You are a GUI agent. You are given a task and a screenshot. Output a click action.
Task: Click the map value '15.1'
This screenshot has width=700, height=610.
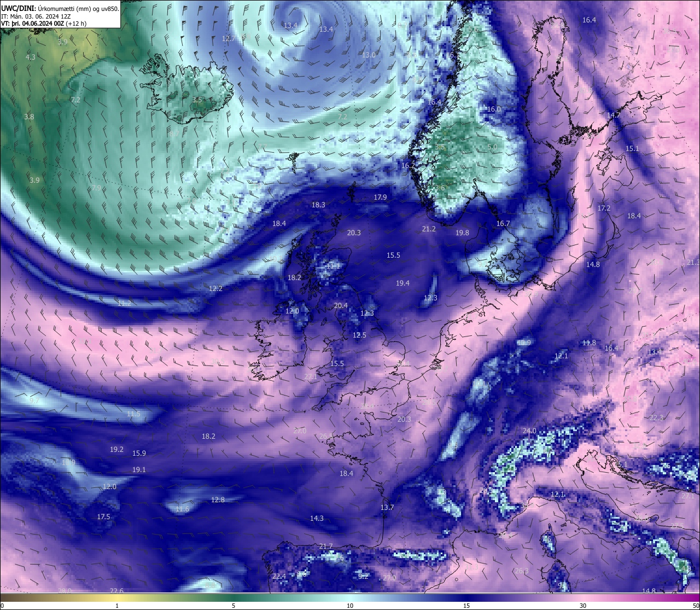point(632,148)
